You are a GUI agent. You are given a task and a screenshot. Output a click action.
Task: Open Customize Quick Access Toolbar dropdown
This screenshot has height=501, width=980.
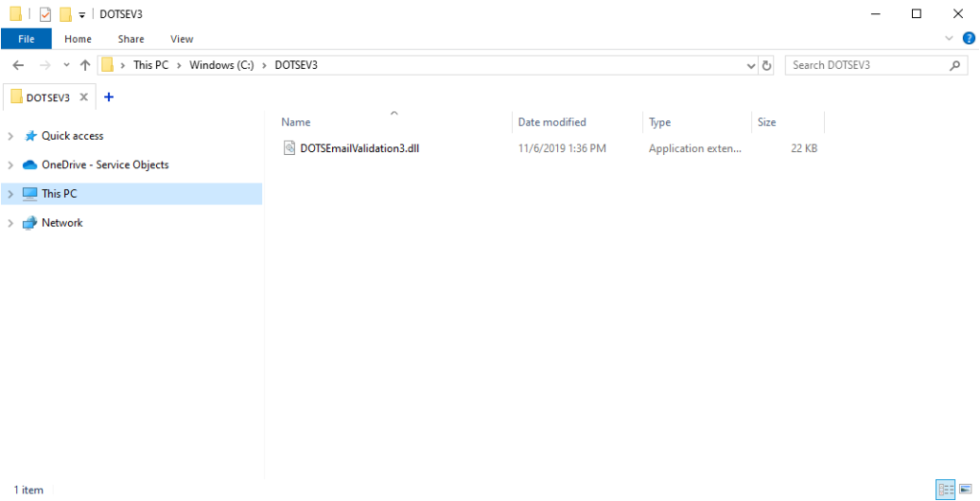(82, 14)
